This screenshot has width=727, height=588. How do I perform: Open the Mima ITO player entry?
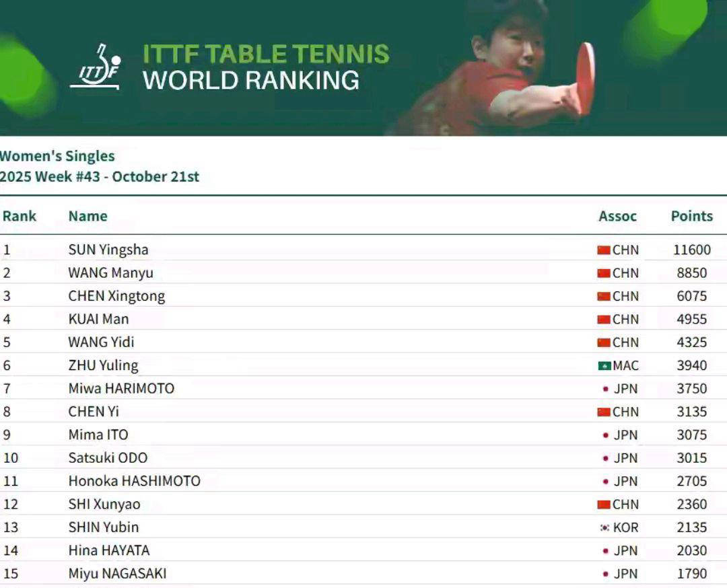[98, 435]
